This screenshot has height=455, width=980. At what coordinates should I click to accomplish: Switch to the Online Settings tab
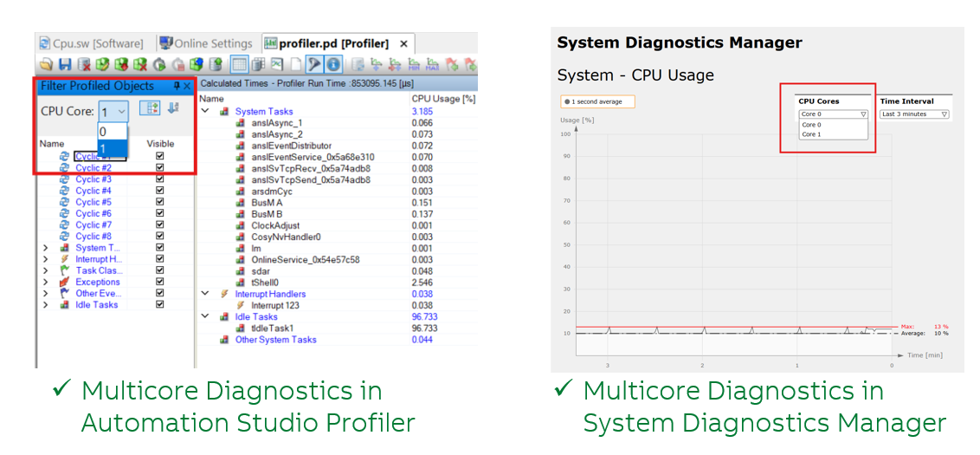click(x=206, y=43)
